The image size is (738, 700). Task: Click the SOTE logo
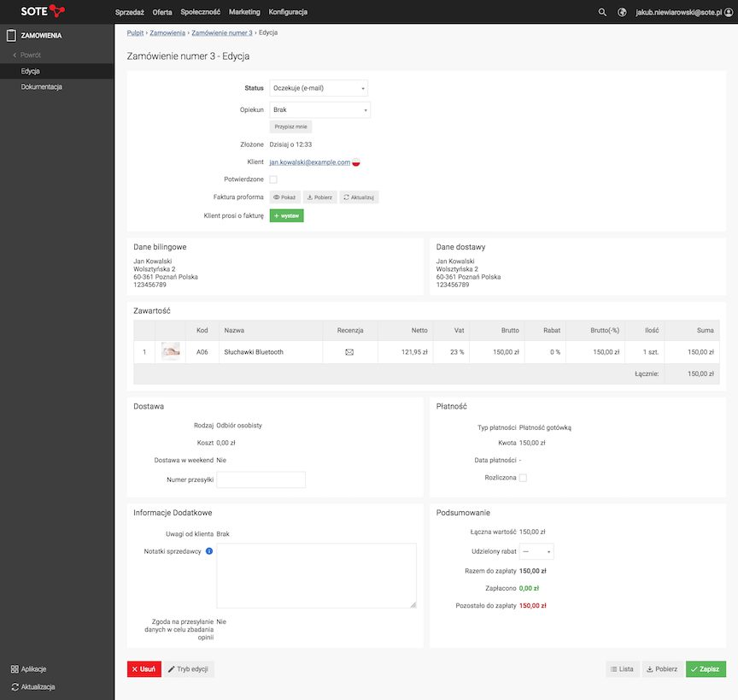[x=43, y=11]
